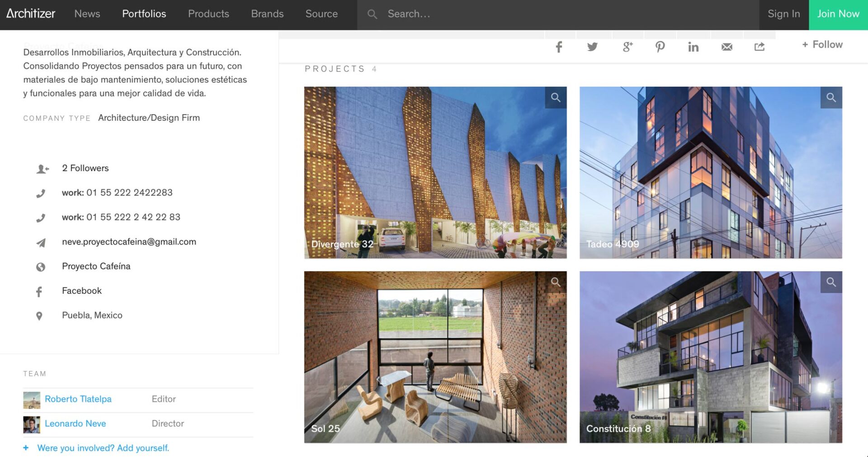
Task: Click Sign In
Action: [x=783, y=14]
